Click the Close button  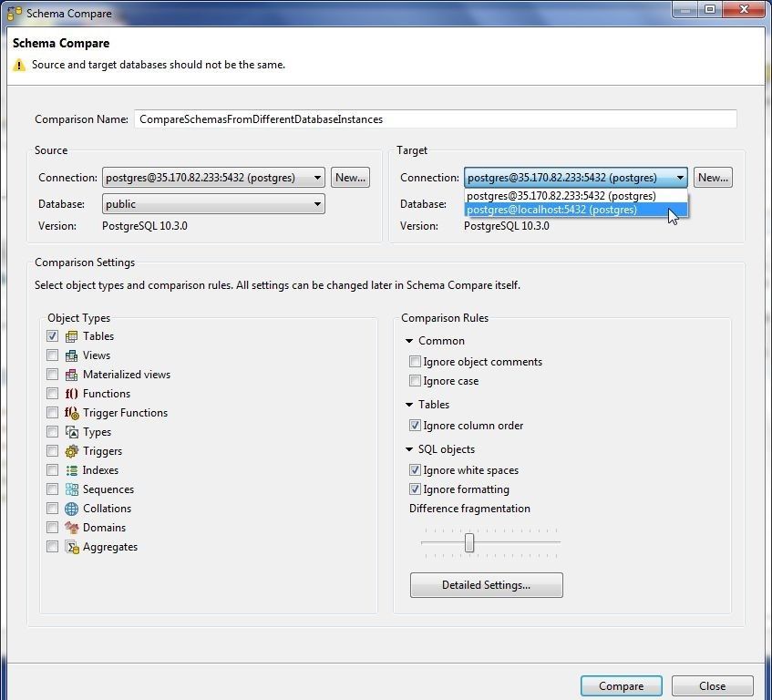click(x=713, y=686)
